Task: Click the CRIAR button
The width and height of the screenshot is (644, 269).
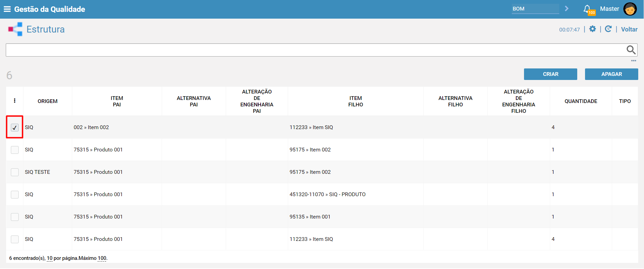Action: click(x=550, y=74)
